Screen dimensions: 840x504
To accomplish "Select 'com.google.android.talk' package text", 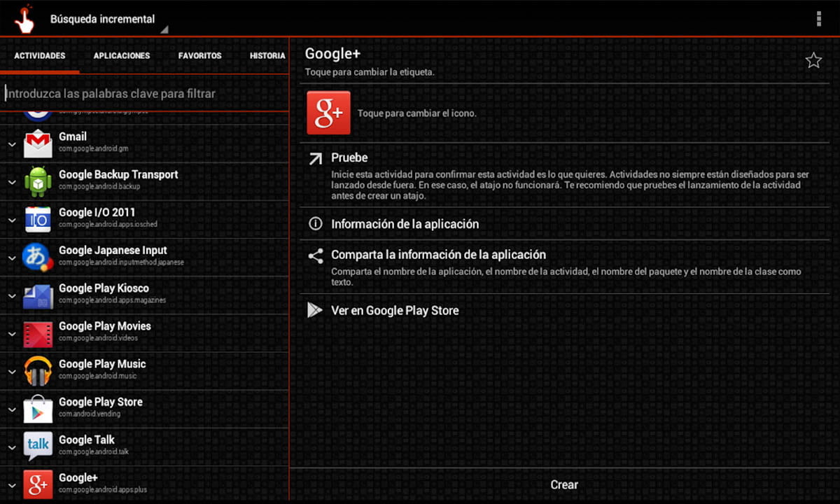I will [94, 451].
